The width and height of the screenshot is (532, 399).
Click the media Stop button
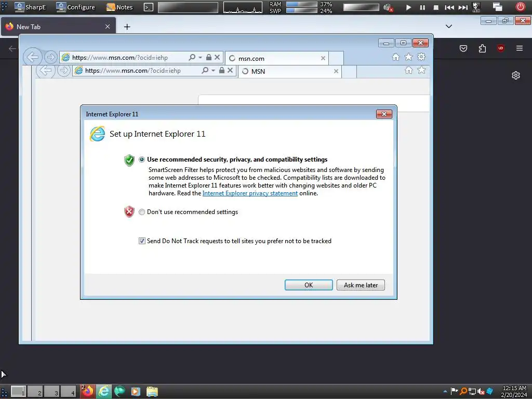click(x=436, y=7)
